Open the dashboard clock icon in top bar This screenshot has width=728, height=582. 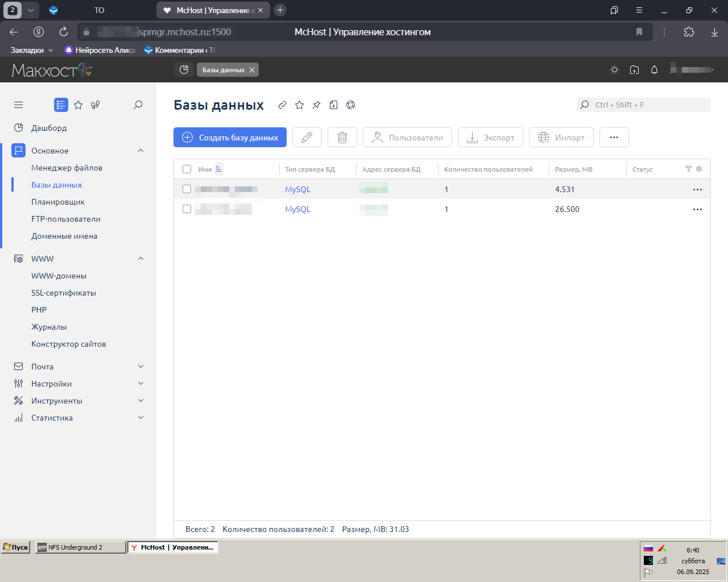[184, 69]
